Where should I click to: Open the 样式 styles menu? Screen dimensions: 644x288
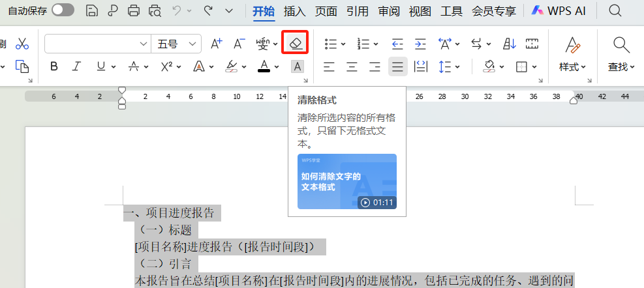[x=572, y=53]
